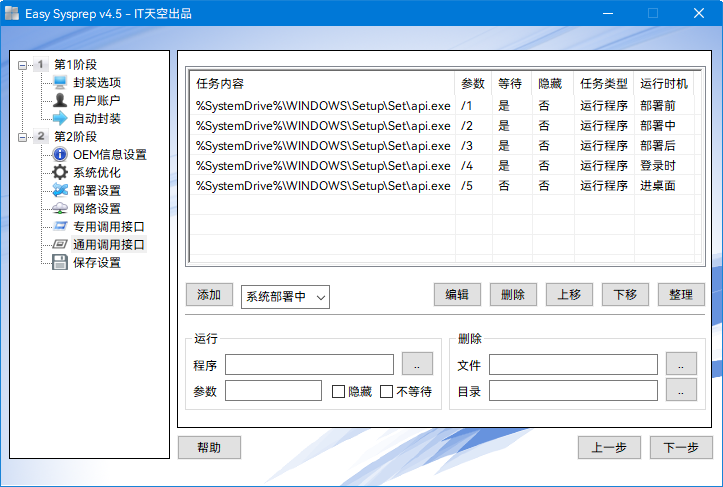
Task: Open 保存设置 page
Action: [x=97, y=262]
